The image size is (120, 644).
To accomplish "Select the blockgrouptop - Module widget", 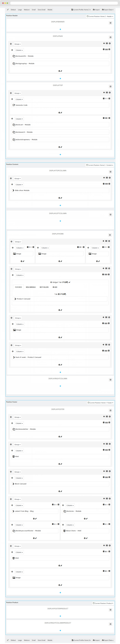I will 60,63.
